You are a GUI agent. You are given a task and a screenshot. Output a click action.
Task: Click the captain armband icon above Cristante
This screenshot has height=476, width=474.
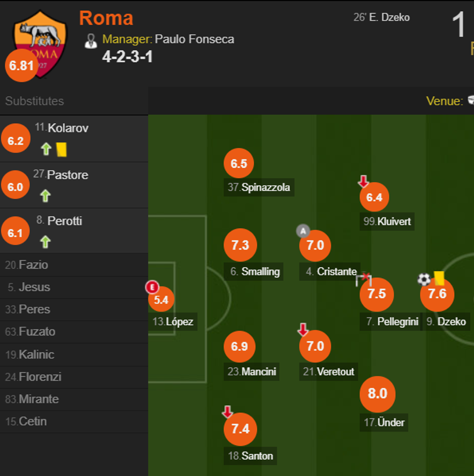coord(303,231)
